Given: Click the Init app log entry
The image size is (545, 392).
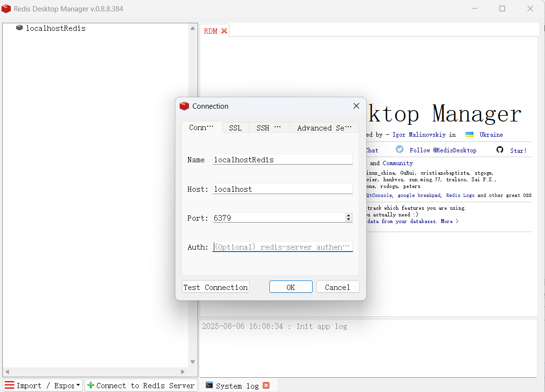Looking at the screenshot, I should click(x=275, y=327).
